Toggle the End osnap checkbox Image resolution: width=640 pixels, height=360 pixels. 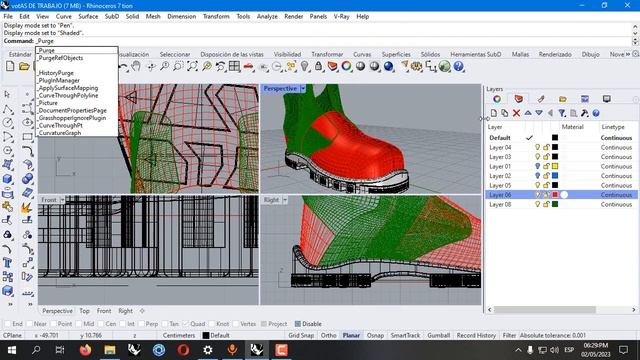pos(7,324)
